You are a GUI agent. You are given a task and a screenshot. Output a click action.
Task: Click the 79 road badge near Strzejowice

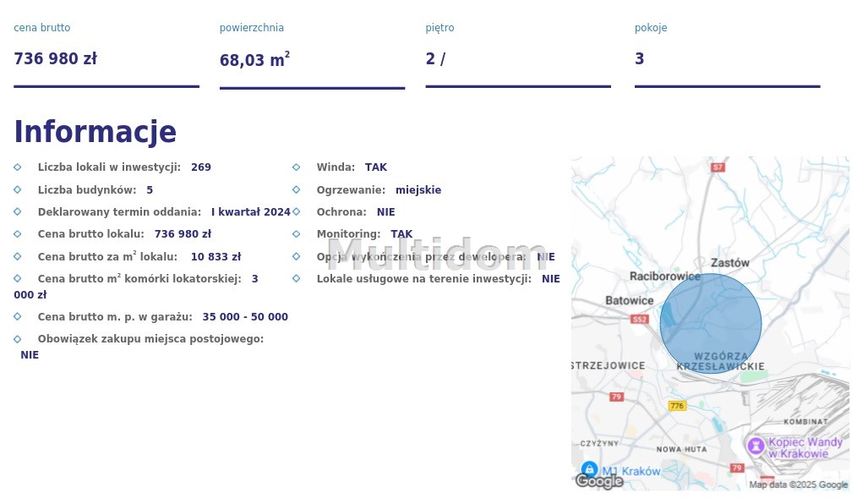616,397
